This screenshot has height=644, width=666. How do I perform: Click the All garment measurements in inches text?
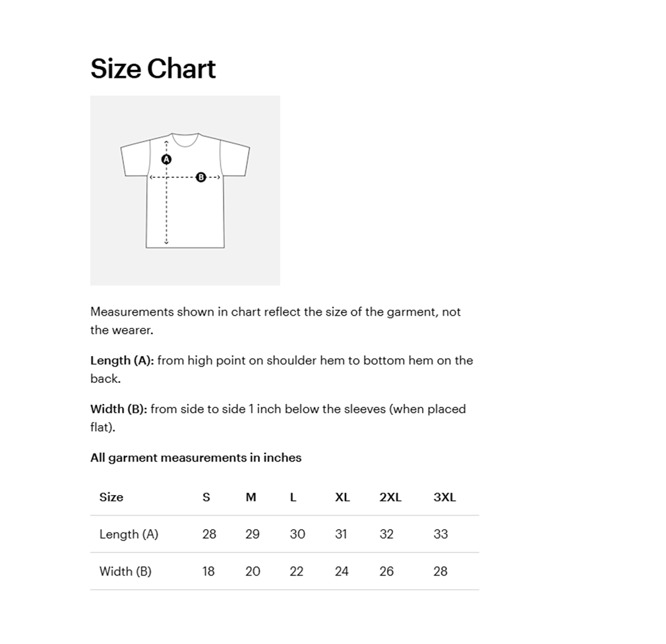coord(196,457)
